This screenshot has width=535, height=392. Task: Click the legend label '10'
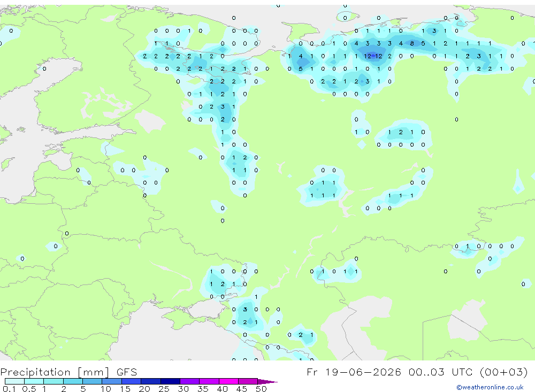click(x=106, y=389)
